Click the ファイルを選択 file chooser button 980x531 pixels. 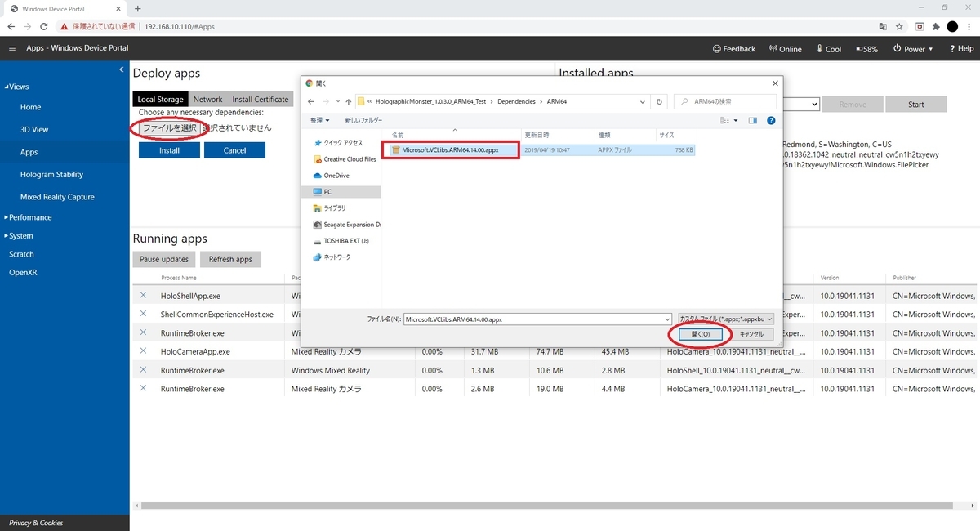point(169,128)
